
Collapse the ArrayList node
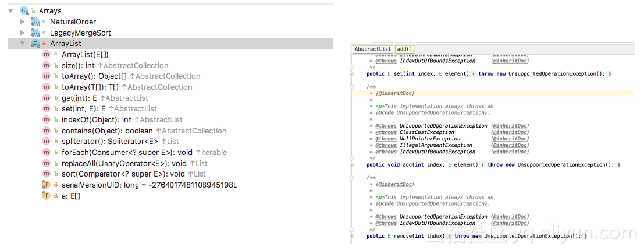click(23, 44)
